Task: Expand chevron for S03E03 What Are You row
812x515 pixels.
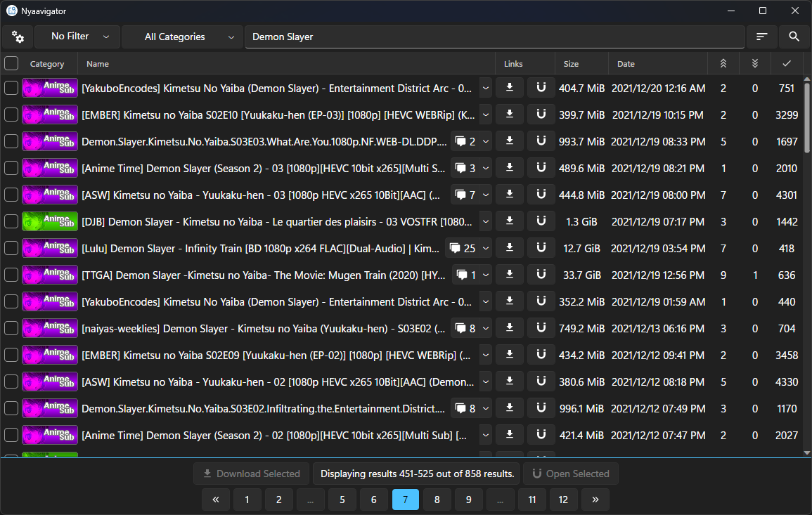Action: [x=485, y=141]
